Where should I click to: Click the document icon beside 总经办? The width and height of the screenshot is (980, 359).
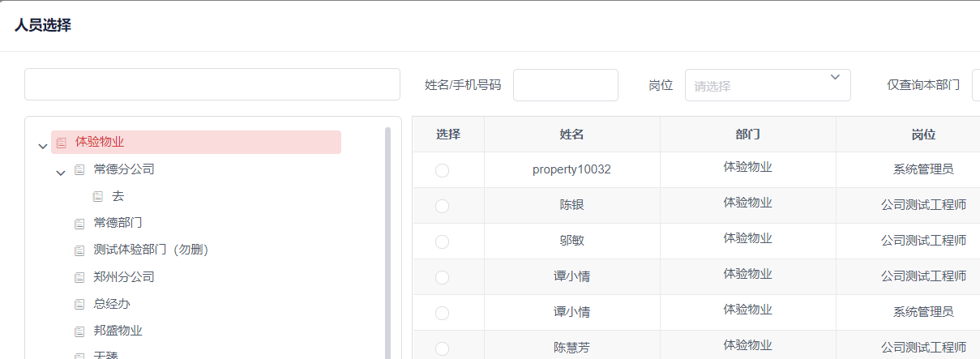79,305
